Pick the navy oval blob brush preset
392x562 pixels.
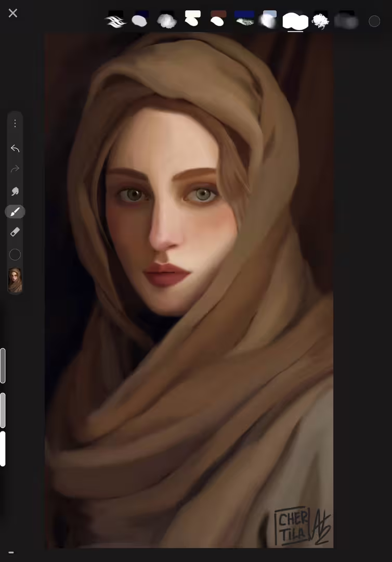[x=140, y=20]
